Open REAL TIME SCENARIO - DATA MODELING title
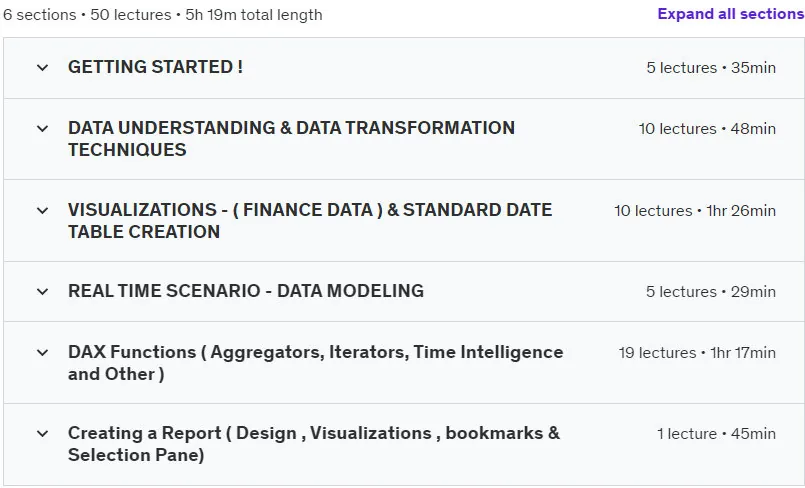 click(246, 291)
